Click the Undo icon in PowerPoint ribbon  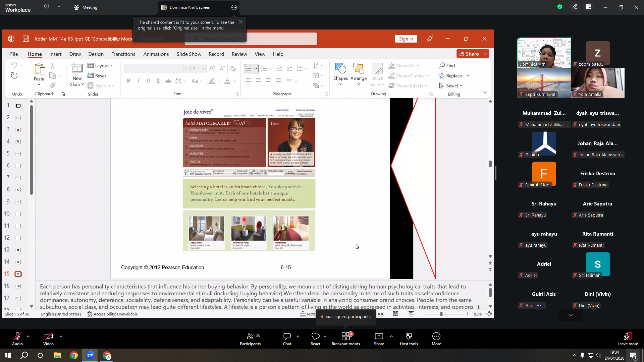(14, 65)
